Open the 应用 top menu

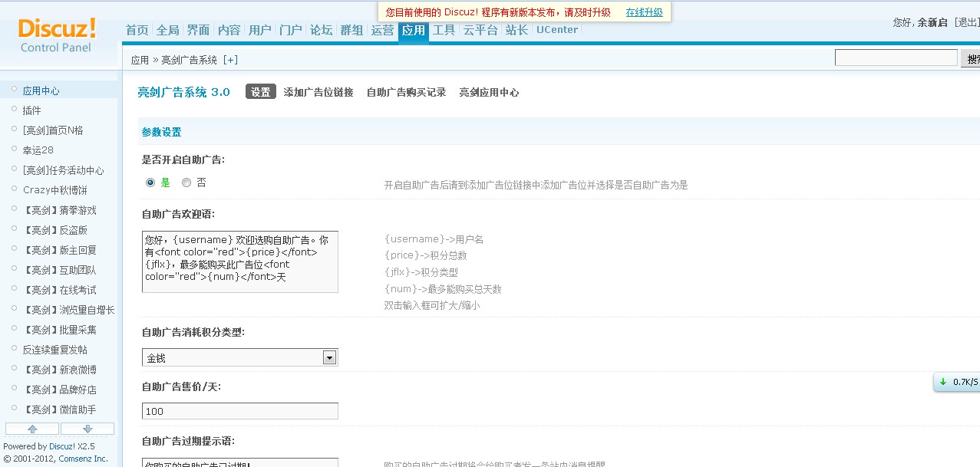[x=414, y=31]
